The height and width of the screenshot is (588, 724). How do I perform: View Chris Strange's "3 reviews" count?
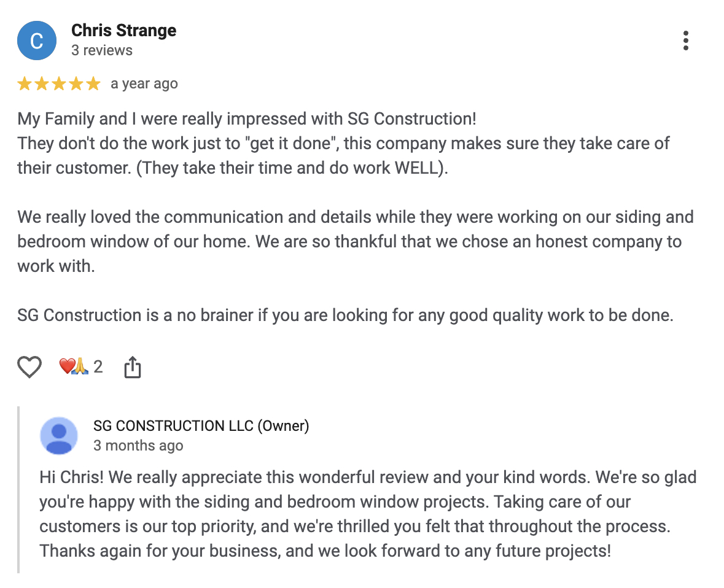[101, 50]
